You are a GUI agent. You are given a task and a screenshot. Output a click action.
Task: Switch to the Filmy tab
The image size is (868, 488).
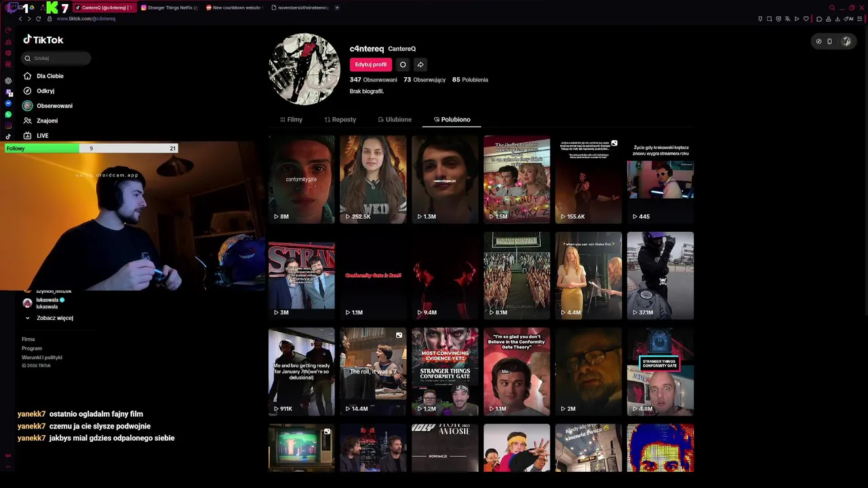[x=292, y=119]
